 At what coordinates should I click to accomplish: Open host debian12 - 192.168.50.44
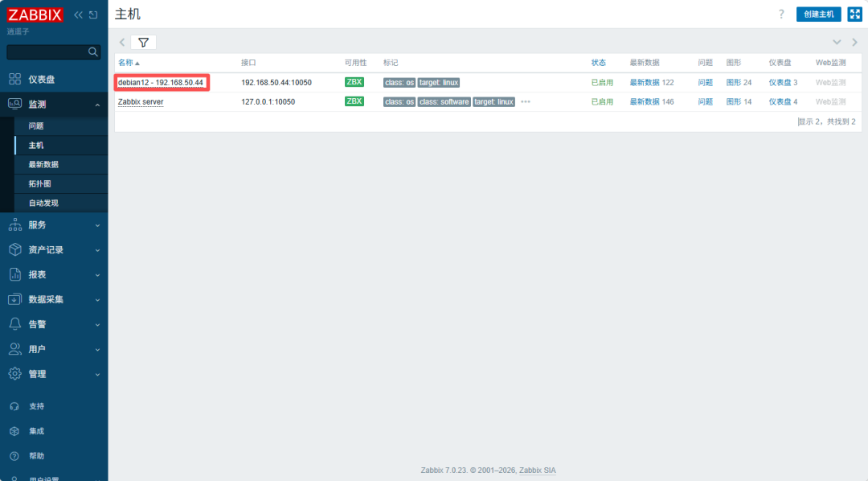pyautogui.click(x=161, y=83)
